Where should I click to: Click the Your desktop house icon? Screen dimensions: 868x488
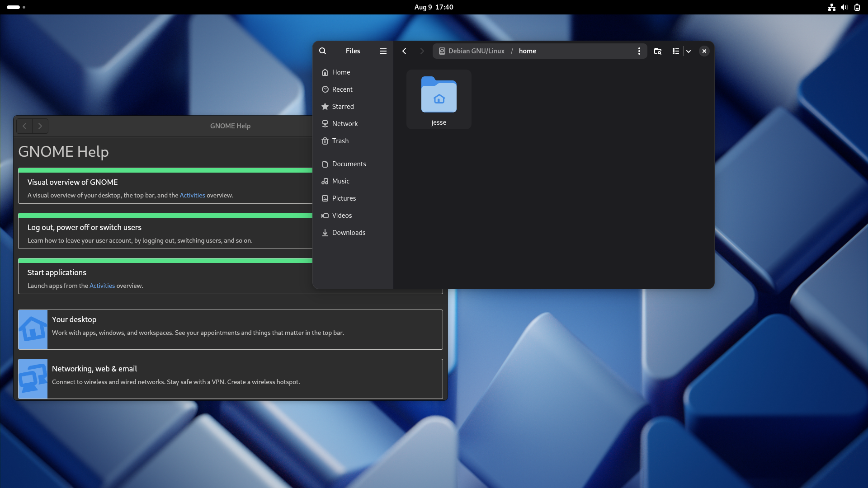click(33, 329)
